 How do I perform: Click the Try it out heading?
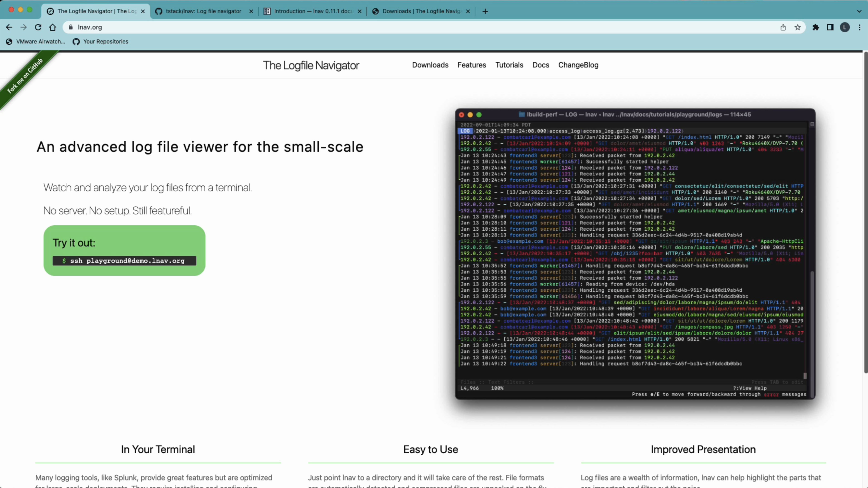pyautogui.click(x=74, y=243)
